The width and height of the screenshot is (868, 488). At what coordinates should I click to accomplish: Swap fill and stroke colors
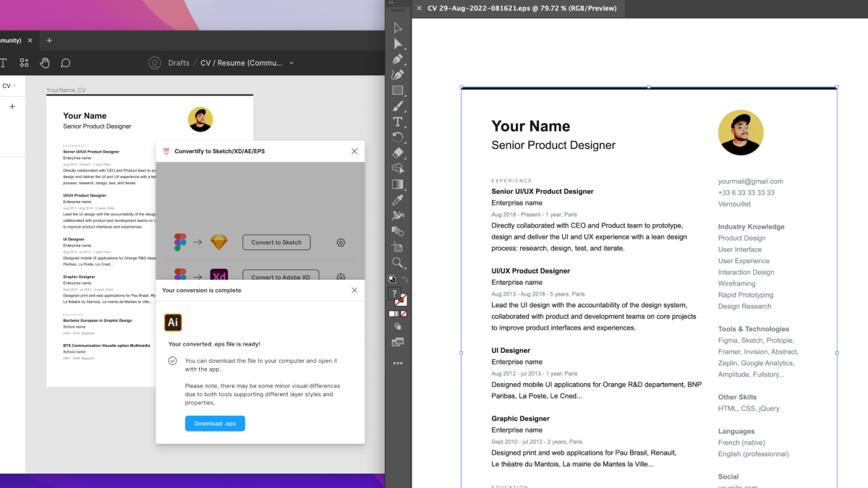(405, 279)
